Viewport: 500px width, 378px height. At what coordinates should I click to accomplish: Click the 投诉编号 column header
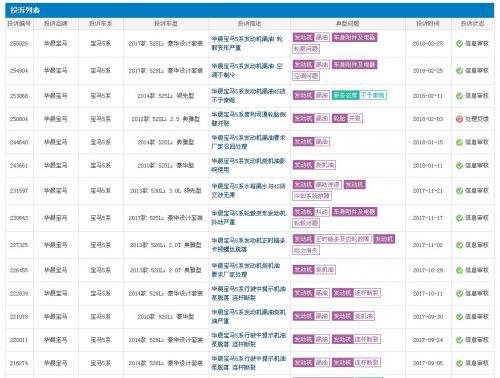click(19, 24)
